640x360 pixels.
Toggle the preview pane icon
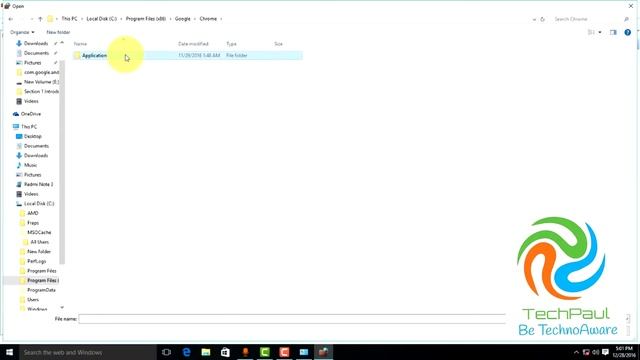point(613,32)
